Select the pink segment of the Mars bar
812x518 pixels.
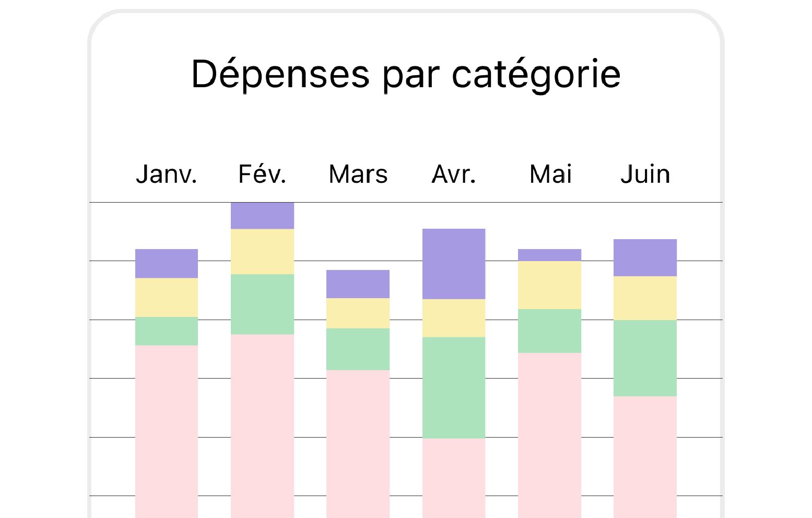[358, 443]
